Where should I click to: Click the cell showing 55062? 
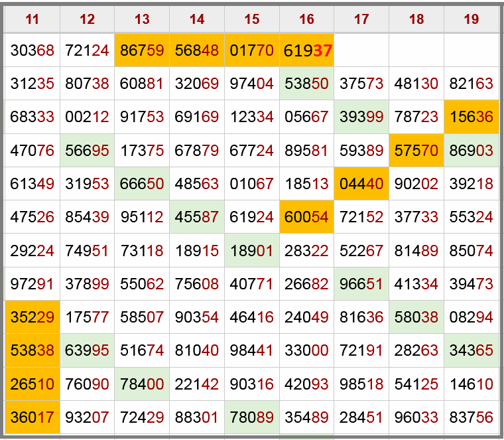click(142, 283)
